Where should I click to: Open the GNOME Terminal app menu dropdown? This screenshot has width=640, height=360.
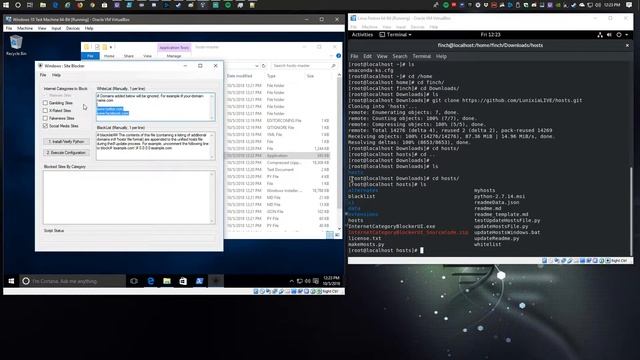tap(396, 35)
